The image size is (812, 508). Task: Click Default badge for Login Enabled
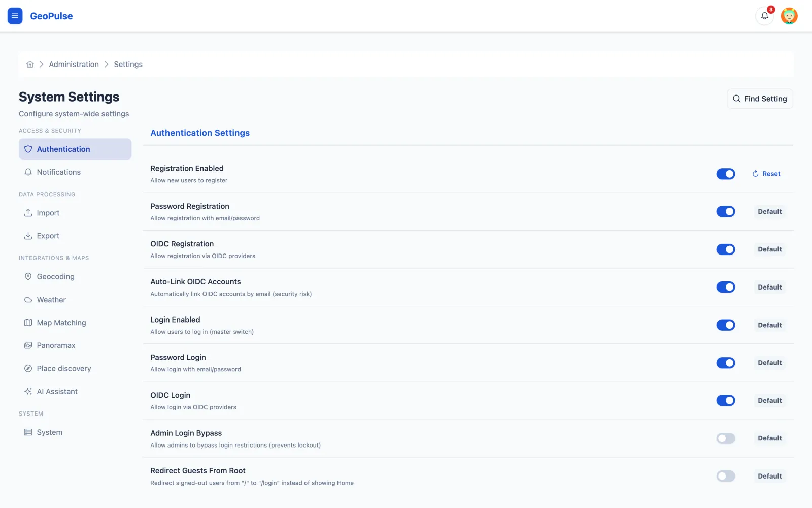tap(770, 325)
